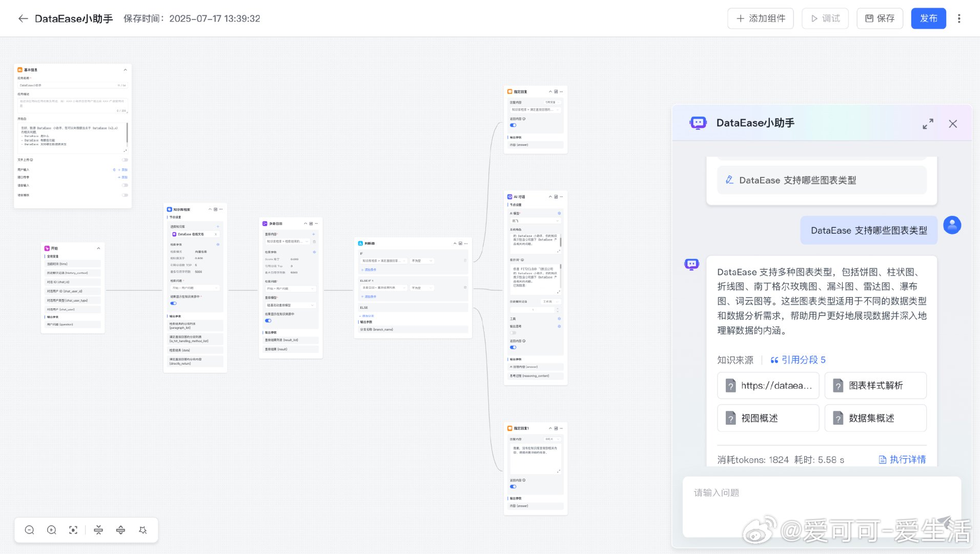Auto-arrange (beautify) the workflow layout
Viewport: 980px width, 554px height.
tap(143, 530)
